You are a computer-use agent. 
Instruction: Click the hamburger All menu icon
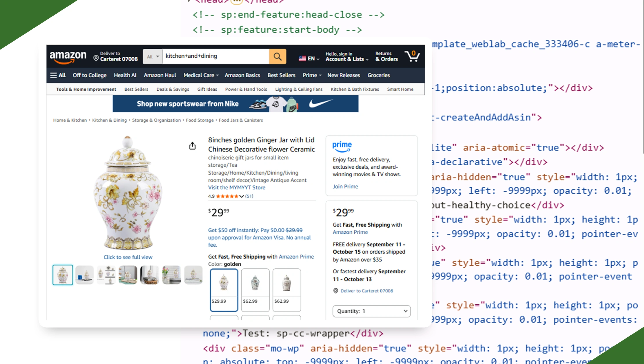coord(58,75)
